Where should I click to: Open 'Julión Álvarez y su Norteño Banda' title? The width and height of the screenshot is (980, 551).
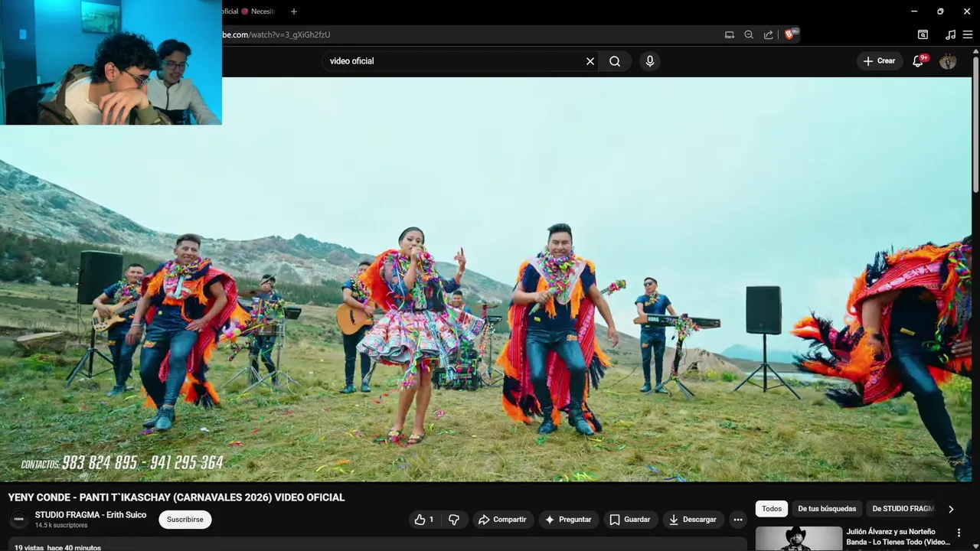click(x=898, y=537)
